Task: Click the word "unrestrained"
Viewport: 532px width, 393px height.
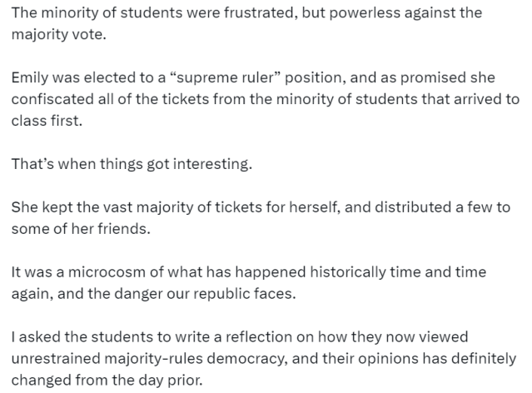Action: coord(54,357)
